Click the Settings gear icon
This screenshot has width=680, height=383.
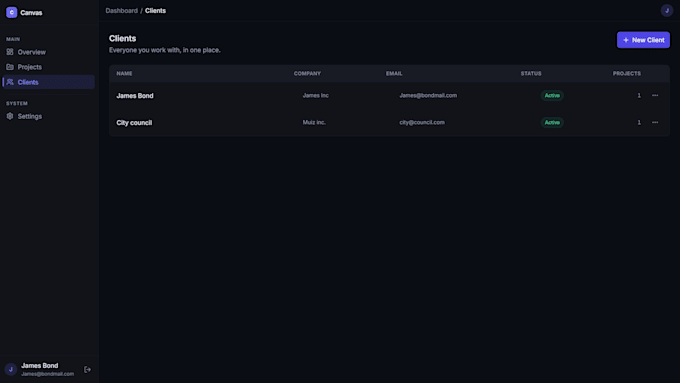click(10, 116)
